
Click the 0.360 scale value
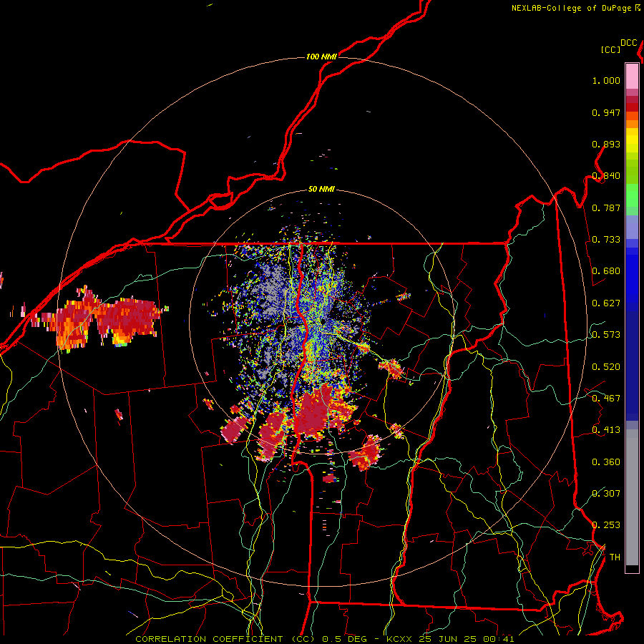(x=606, y=462)
